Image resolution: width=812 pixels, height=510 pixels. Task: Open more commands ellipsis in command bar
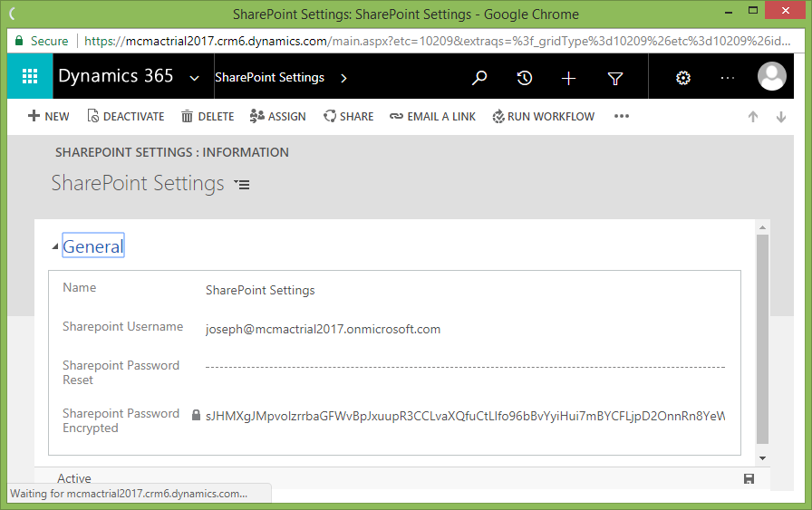[621, 116]
